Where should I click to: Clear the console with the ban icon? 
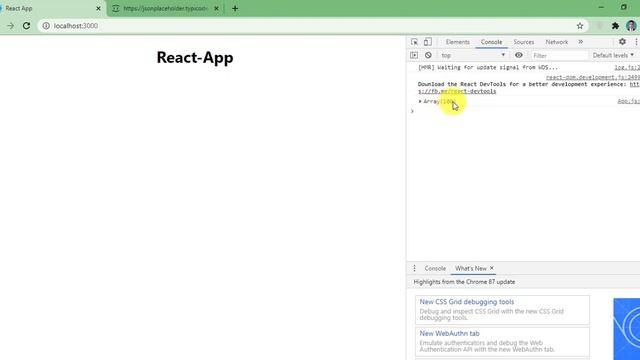tap(428, 55)
